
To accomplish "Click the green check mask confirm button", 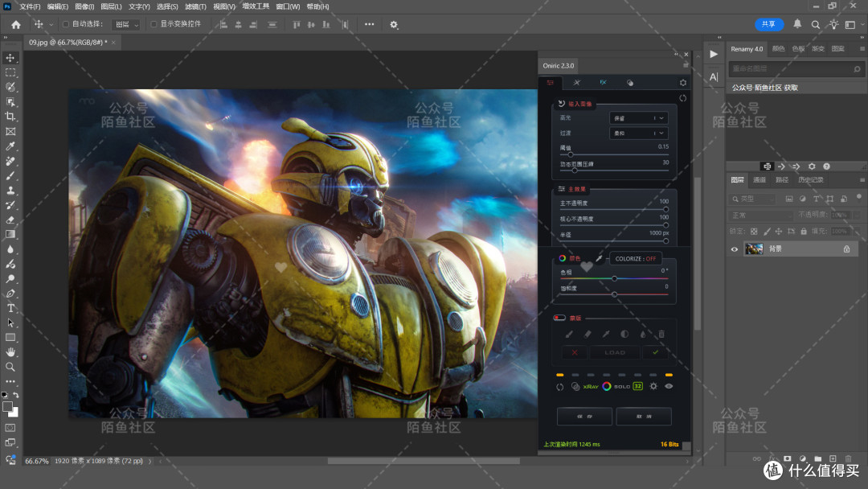I will coord(656,352).
